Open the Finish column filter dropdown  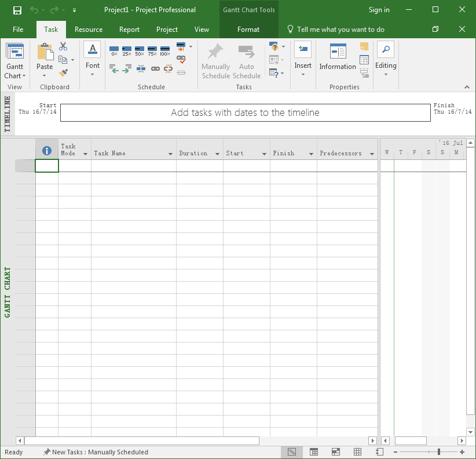pos(311,154)
